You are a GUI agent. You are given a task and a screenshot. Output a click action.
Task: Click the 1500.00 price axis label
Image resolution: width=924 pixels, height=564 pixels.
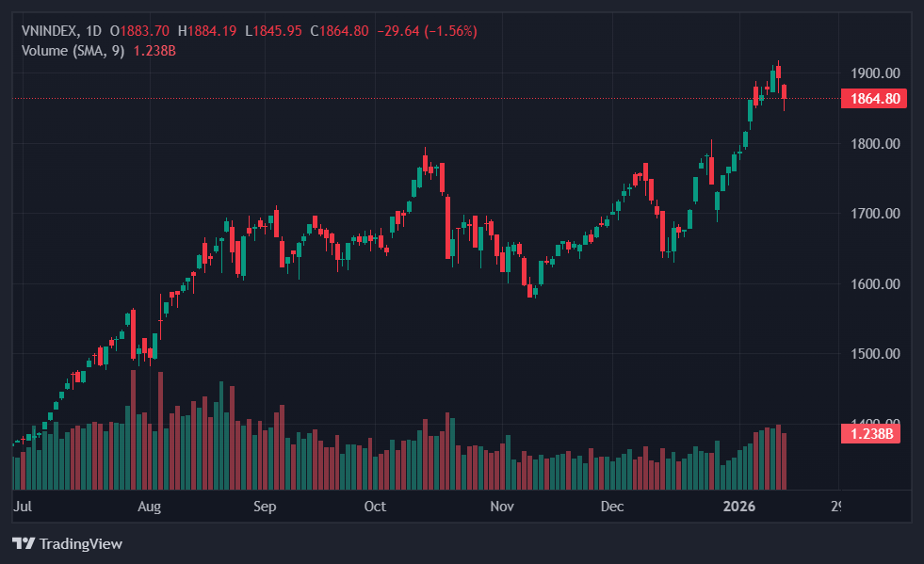pos(875,354)
